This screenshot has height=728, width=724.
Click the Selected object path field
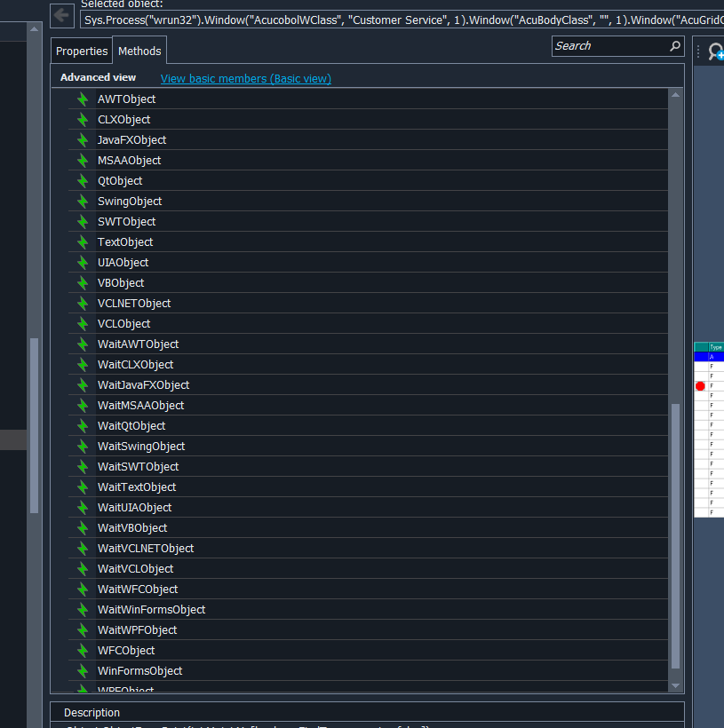[400, 19]
